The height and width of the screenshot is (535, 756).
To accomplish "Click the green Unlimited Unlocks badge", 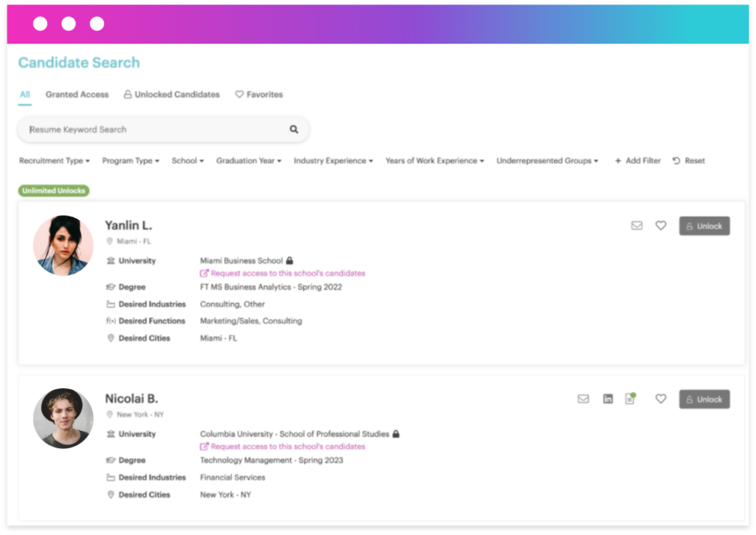I will (x=53, y=190).
